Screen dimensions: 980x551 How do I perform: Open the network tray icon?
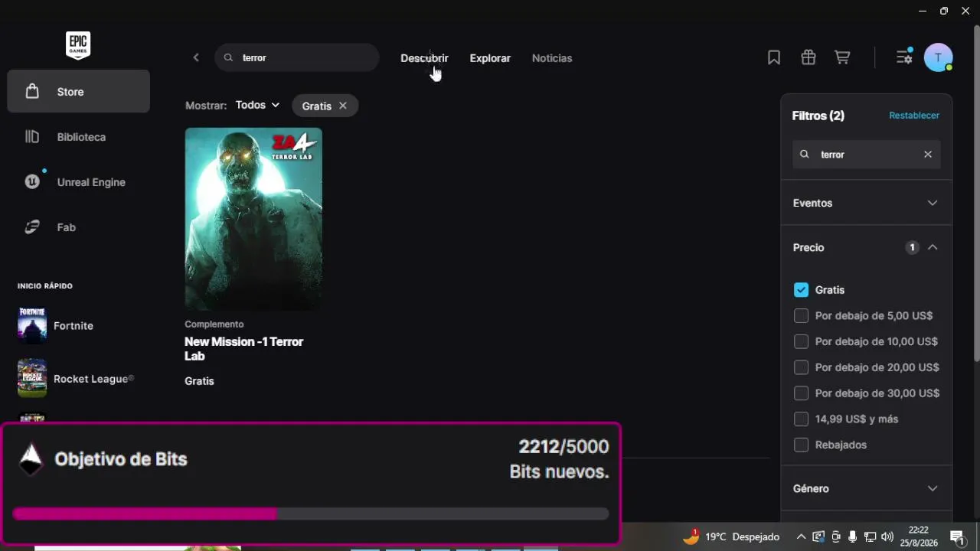[x=870, y=536]
